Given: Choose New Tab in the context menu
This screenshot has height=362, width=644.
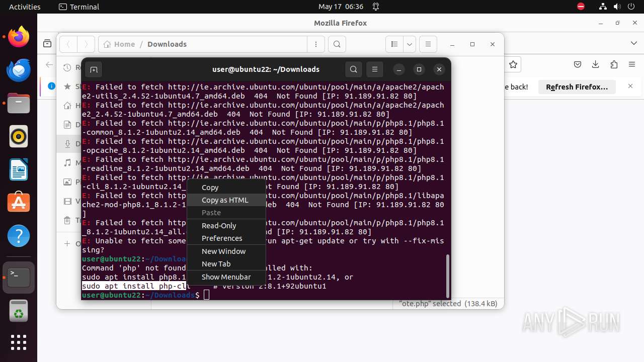Looking at the screenshot, I should pos(226,264).
